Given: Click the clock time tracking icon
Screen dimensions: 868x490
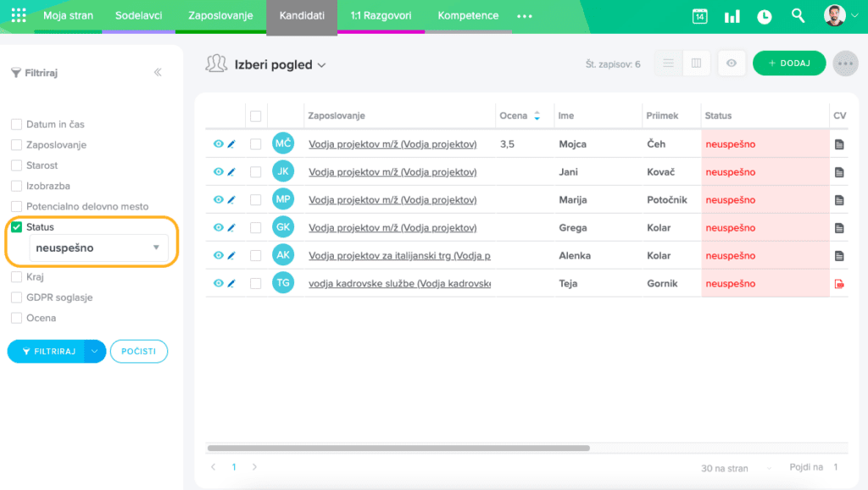Looking at the screenshot, I should tap(765, 16).
